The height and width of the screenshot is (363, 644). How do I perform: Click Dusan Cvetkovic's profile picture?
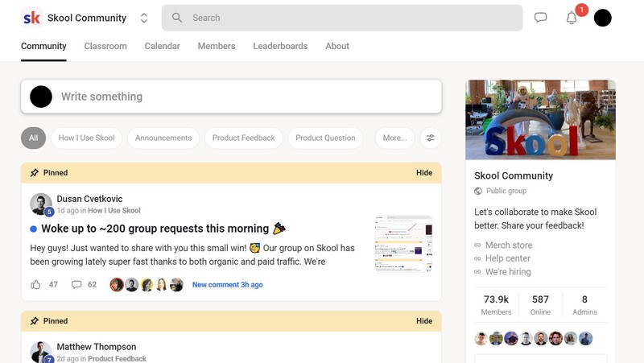tap(40, 204)
